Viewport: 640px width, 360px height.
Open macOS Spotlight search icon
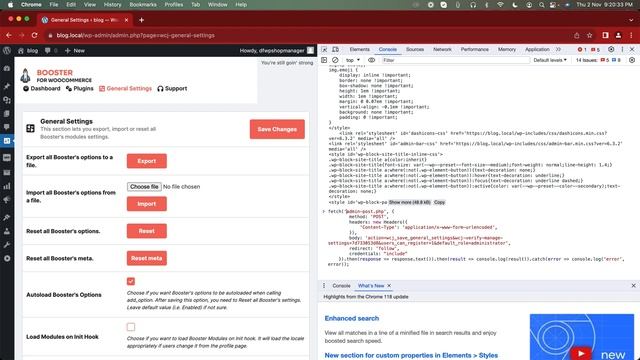click(x=541, y=5)
